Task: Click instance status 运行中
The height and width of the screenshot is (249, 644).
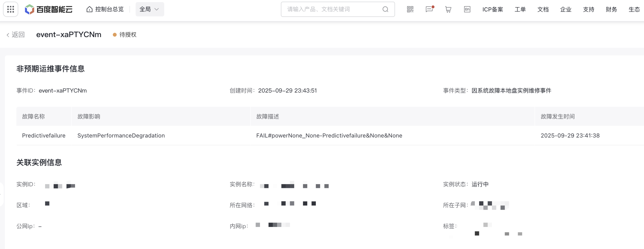Action: [480, 184]
